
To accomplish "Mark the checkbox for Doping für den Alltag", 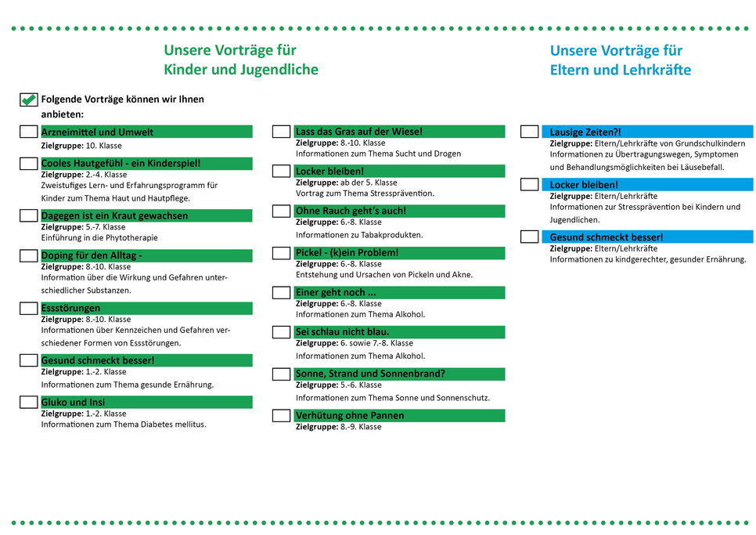I will pos(29,255).
